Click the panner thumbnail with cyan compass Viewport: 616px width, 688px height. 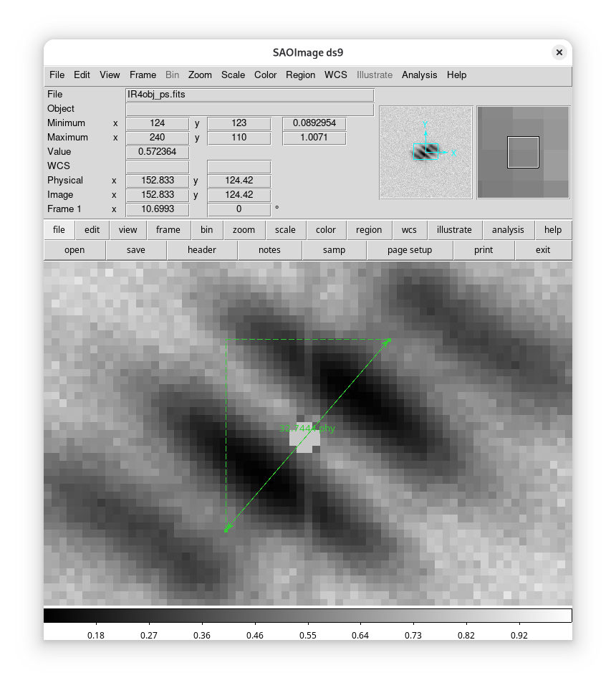tap(425, 153)
